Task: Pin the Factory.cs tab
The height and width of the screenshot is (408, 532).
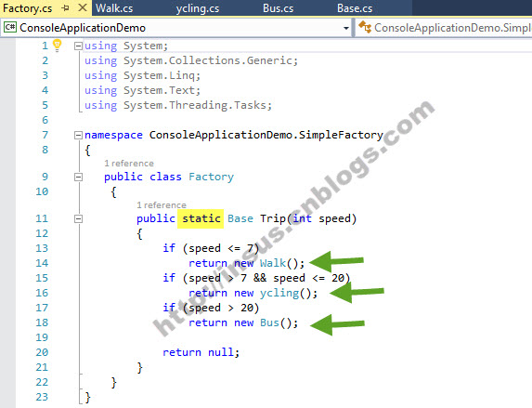Action: [65, 7]
